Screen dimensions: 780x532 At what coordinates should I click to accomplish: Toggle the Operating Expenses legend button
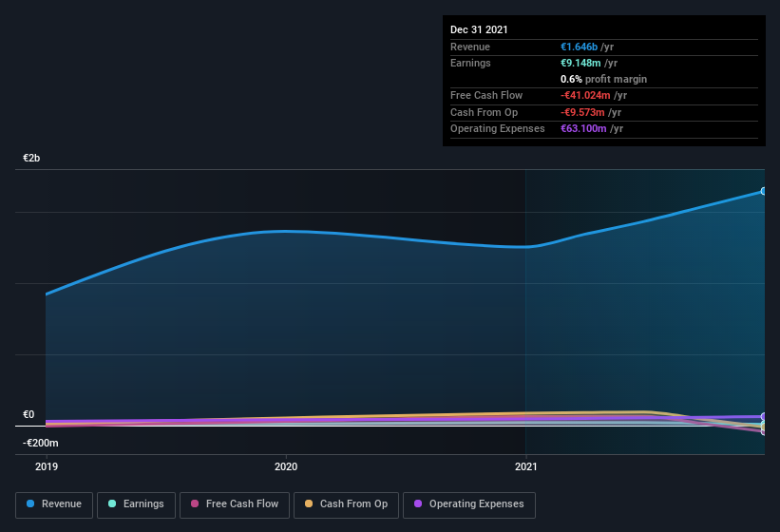[x=468, y=504]
